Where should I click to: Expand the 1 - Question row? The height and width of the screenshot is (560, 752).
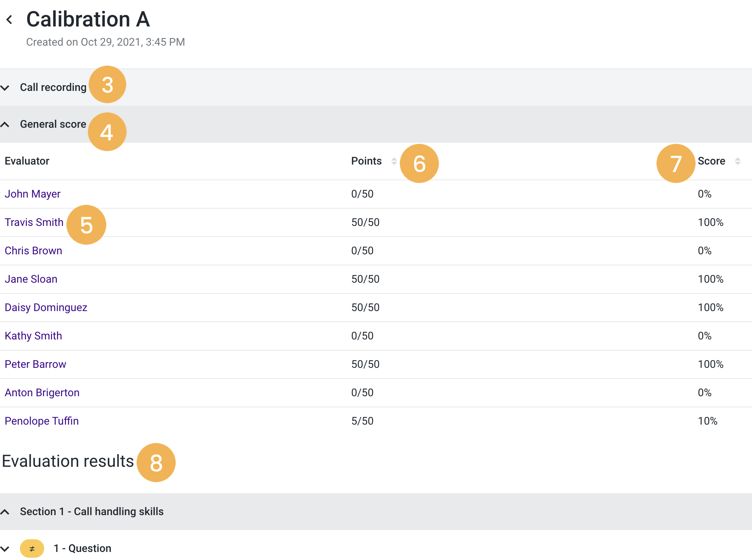coord(5,549)
